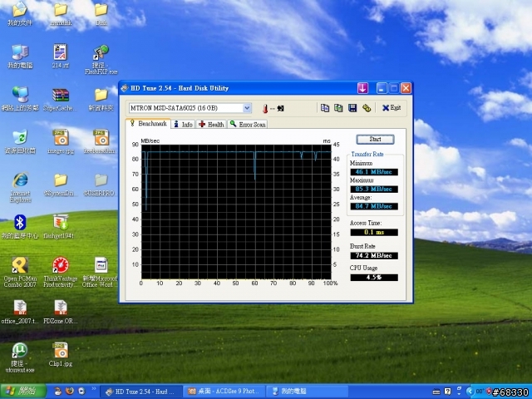Select the SuperCache archive icon on the desktop

point(61,99)
